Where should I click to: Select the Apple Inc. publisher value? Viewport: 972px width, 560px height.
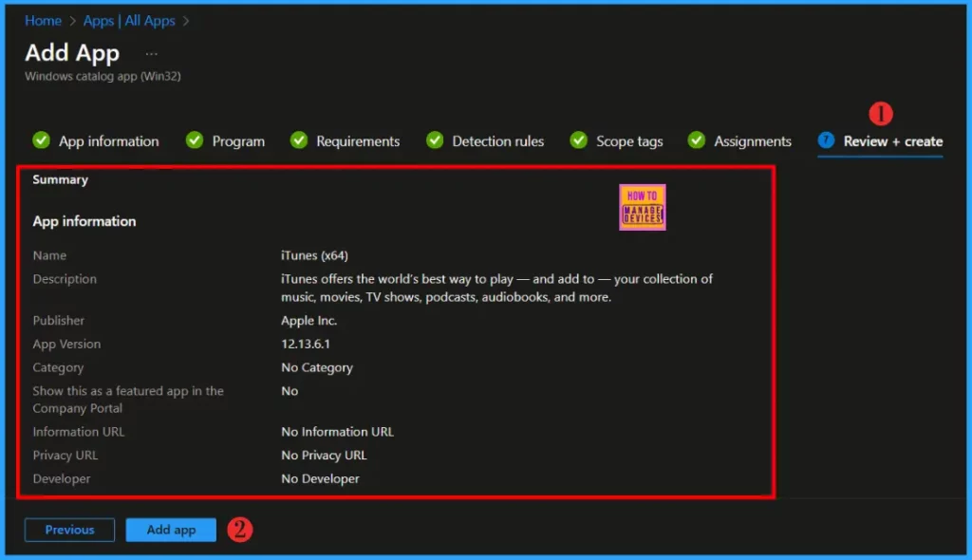tap(308, 321)
